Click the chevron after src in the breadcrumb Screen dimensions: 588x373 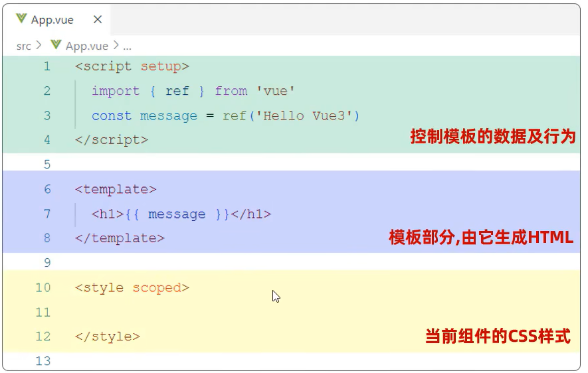[39, 46]
